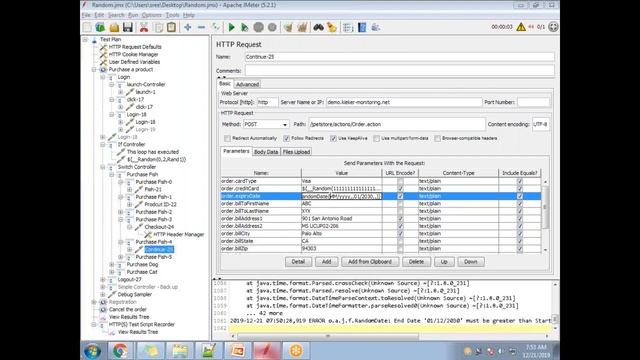Collapse the Purchase a product node
The height and width of the screenshot is (360, 640).
pyautogui.click(x=94, y=70)
